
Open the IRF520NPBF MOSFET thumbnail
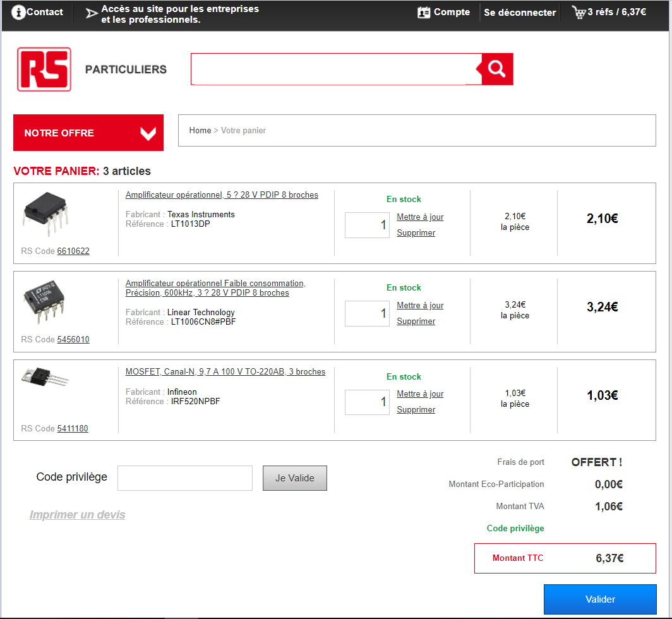pyautogui.click(x=45, y=377)
